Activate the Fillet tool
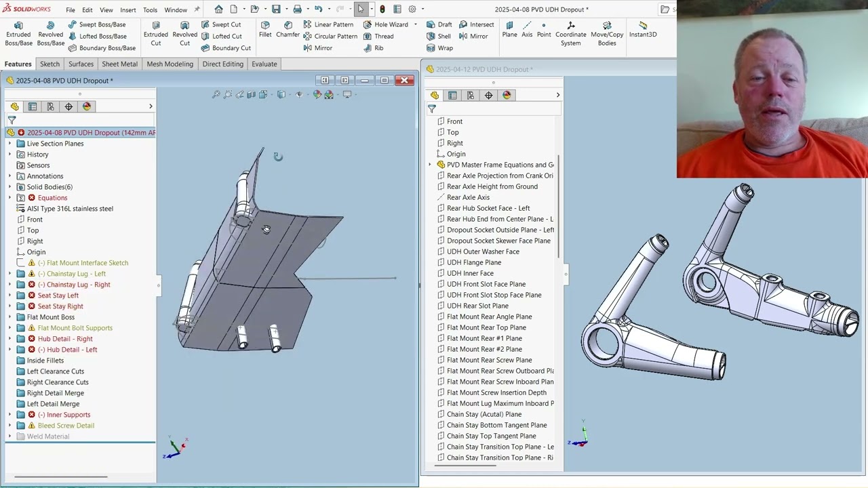This screenshot has width=868, height=488. 265,28
